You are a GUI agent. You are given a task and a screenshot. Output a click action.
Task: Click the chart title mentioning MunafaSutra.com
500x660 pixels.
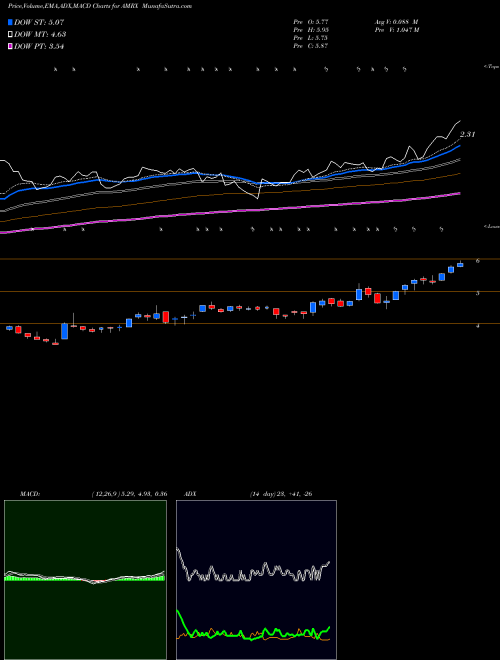tap(100, 6)
